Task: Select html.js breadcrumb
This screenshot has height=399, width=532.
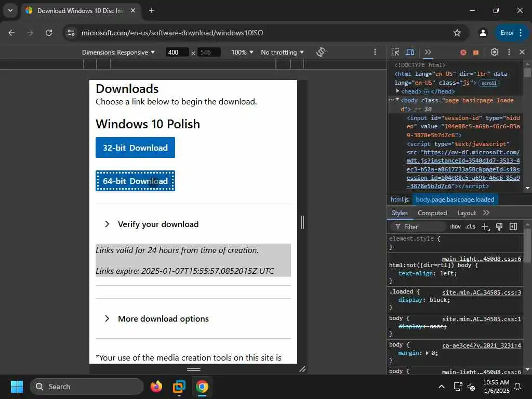Action: click(400, 199)
